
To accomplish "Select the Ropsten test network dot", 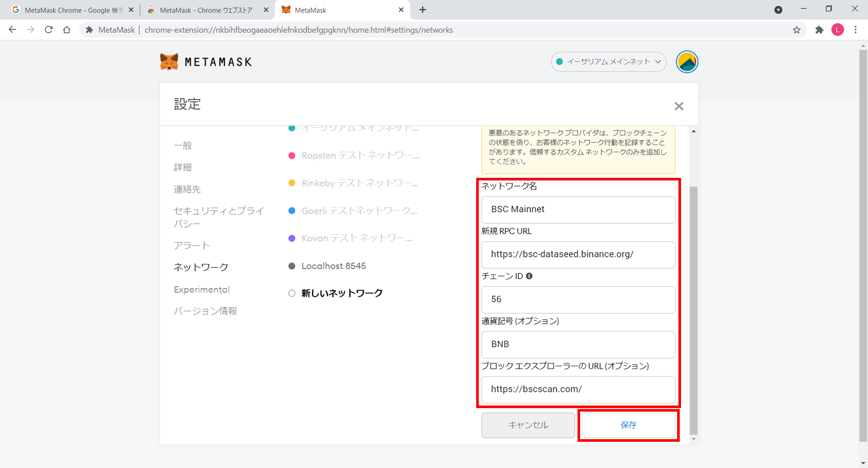I will 292,156.
